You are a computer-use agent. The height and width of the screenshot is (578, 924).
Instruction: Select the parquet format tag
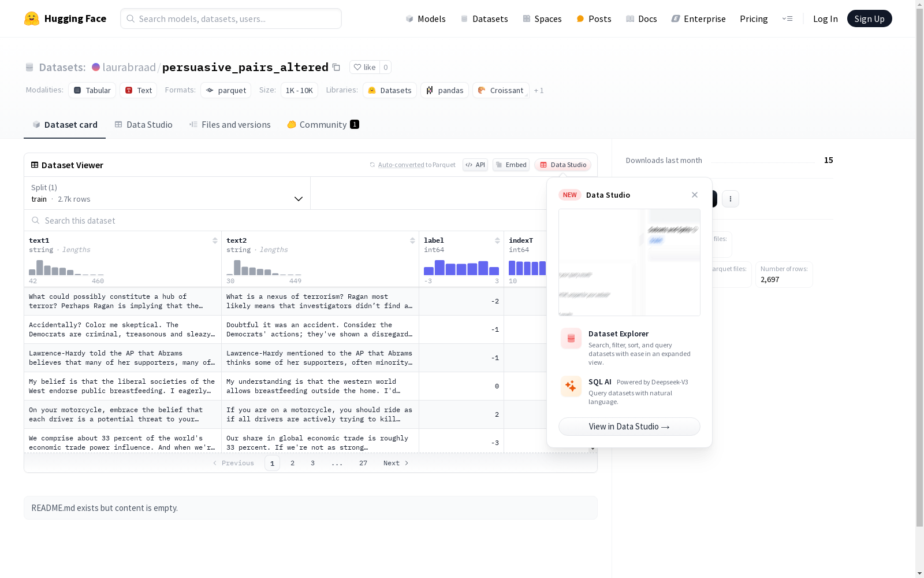[226, 90]
